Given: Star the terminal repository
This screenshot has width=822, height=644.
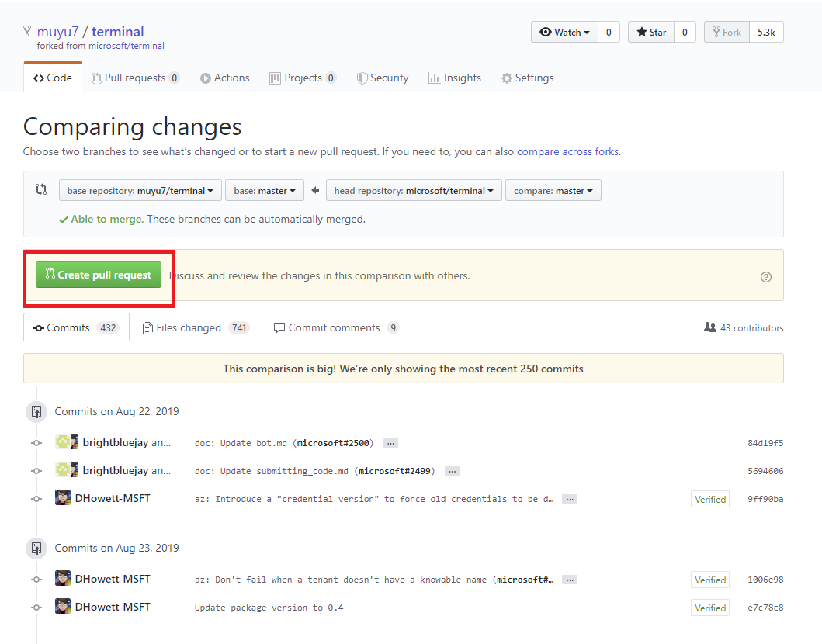Looking at the screenshot, I should point(651,33).
